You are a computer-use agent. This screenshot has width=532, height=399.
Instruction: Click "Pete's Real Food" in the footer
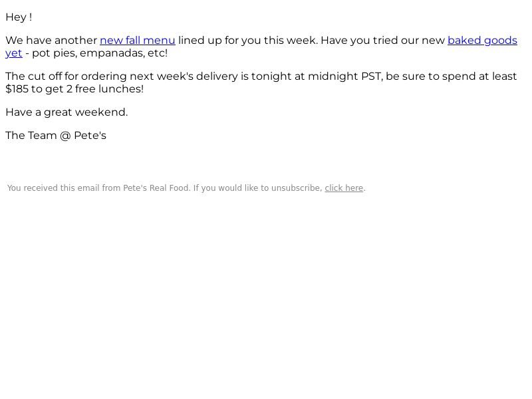(156, 188)
